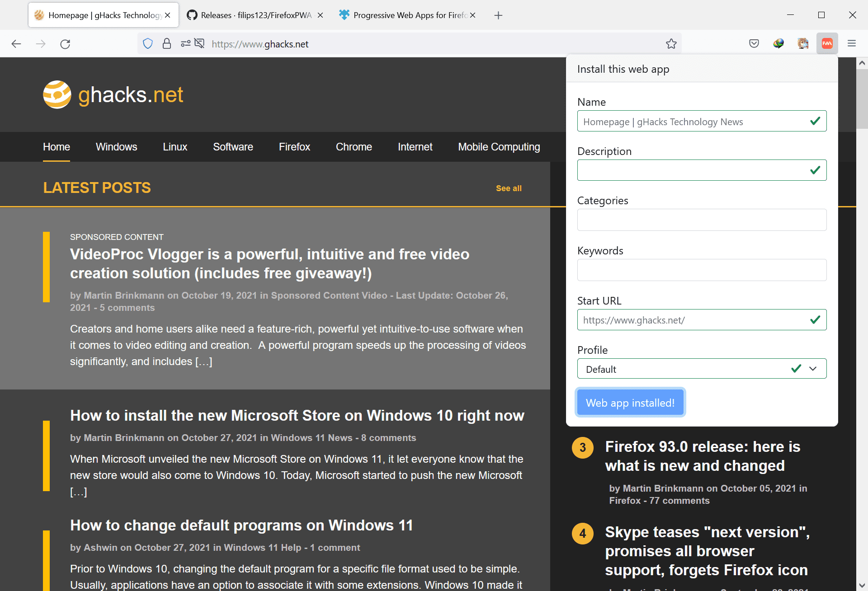Toggle the PWA extension toolbar button
Image resolution: width=868 pixels, height=591 pixels.
pyautogui.click(x=827, y=43)
